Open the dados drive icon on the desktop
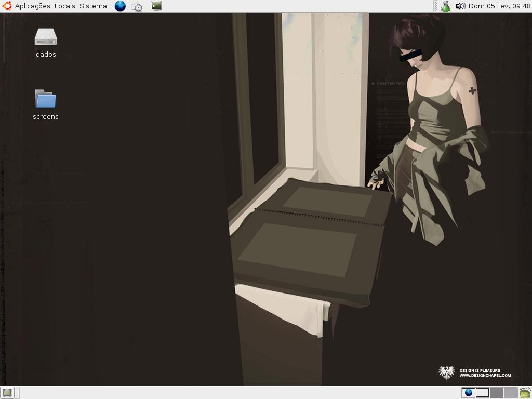Screen dimensions: 532x399 pyautogui.click(x=46, y=43)
